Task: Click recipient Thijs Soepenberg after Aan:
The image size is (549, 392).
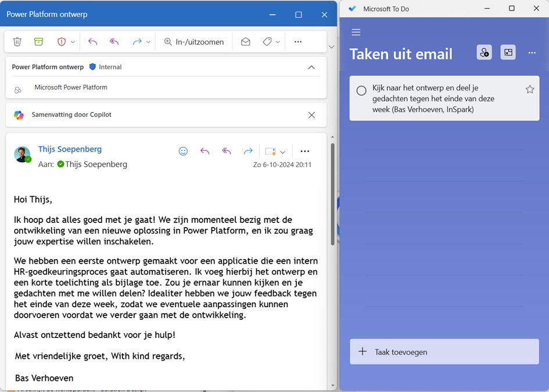Action: 96,164
